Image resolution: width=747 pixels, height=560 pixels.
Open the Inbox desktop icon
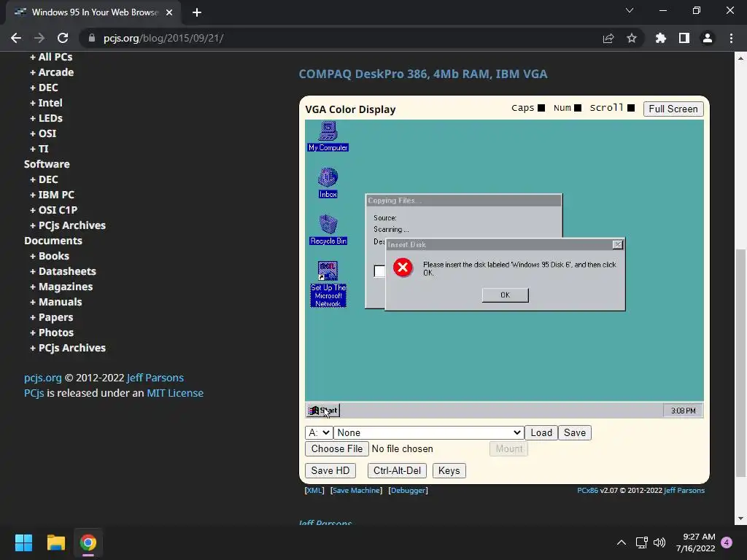coord(328,183)
